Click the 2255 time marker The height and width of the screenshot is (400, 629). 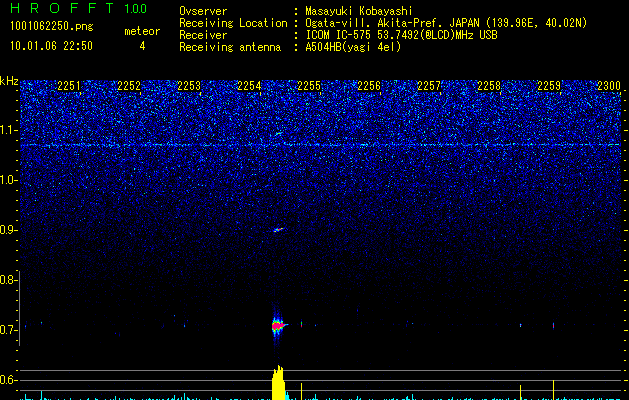[x=309, y=86]
